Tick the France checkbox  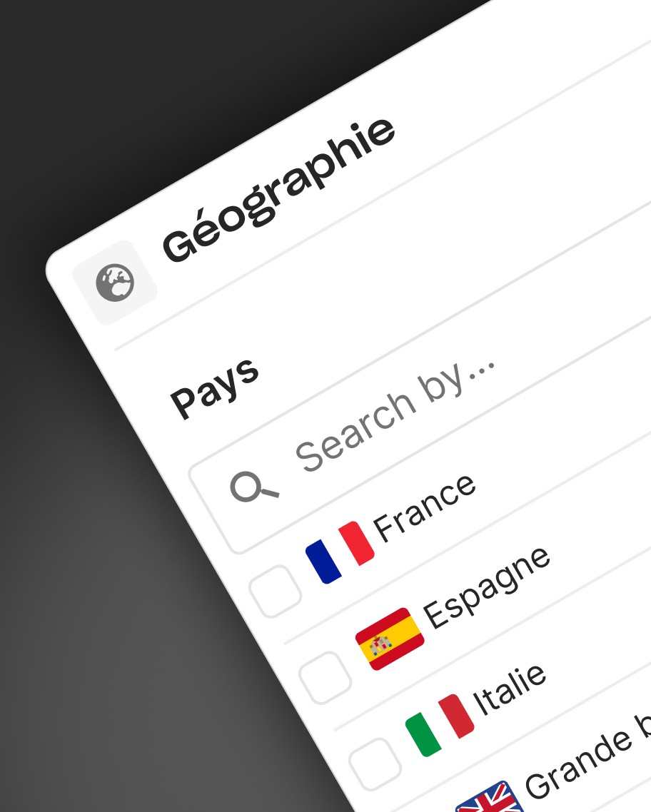[275, 592]
